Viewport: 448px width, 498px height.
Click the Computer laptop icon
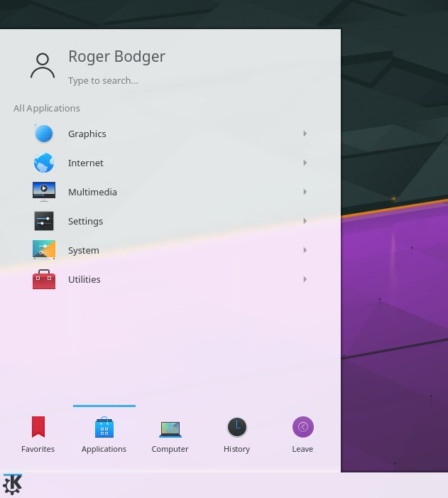170,429
